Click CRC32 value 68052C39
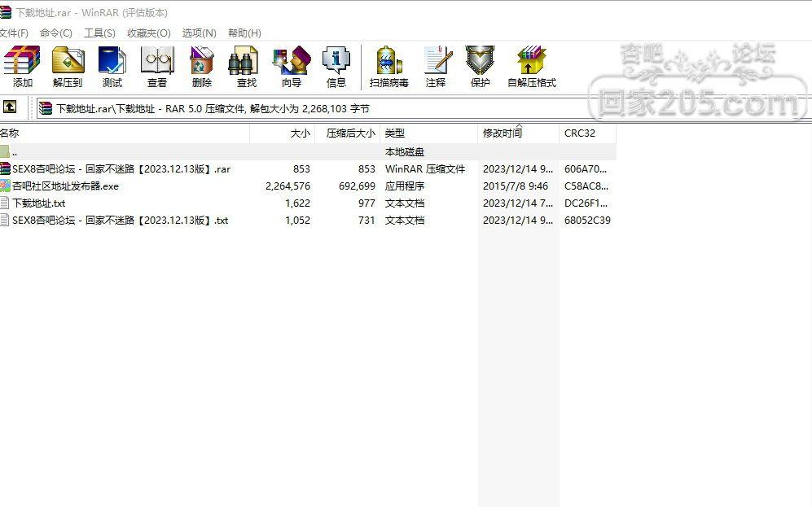812x507 pixels. (x=587, y=220)
